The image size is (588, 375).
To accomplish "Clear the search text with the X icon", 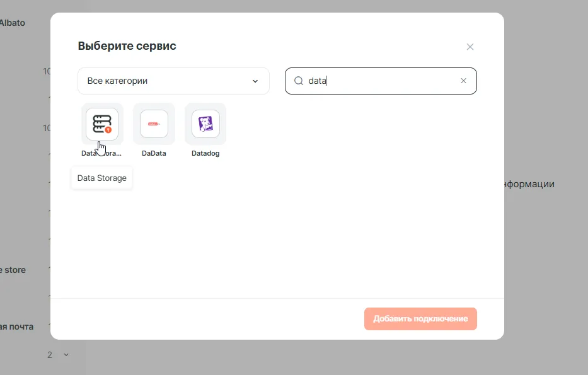I will (464, 81).
